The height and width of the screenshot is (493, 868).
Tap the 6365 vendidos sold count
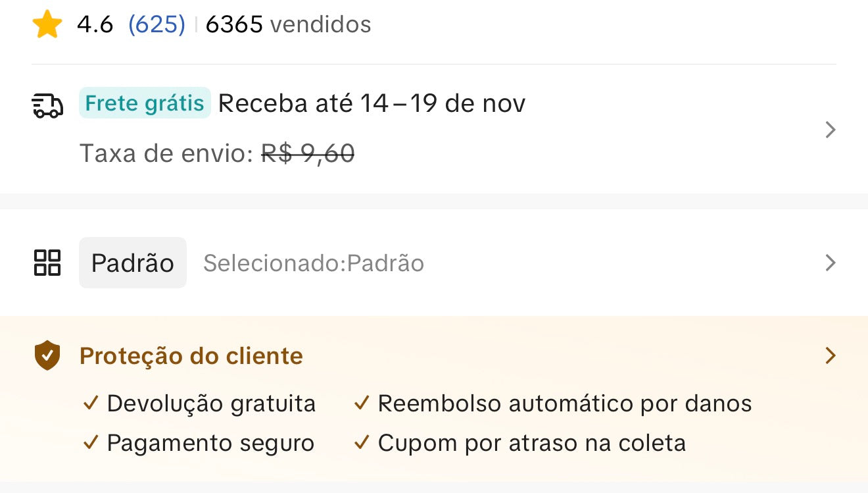tap(288, 25)
